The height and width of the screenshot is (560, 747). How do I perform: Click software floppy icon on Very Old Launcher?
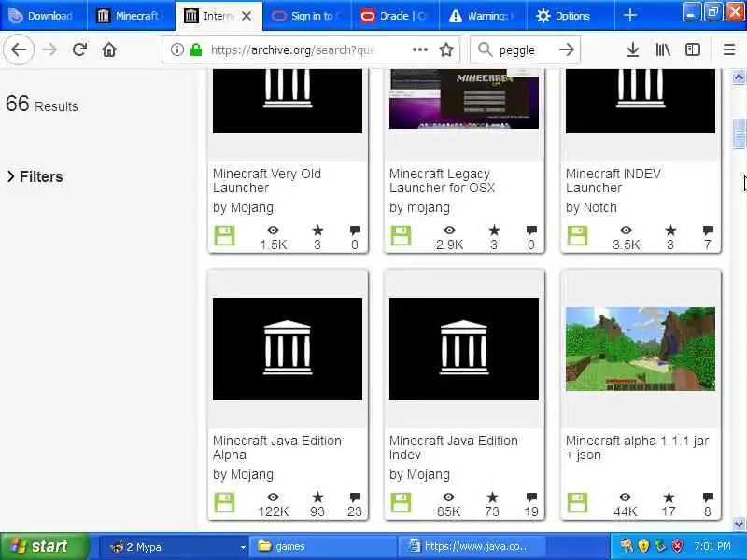click(224, 236)
